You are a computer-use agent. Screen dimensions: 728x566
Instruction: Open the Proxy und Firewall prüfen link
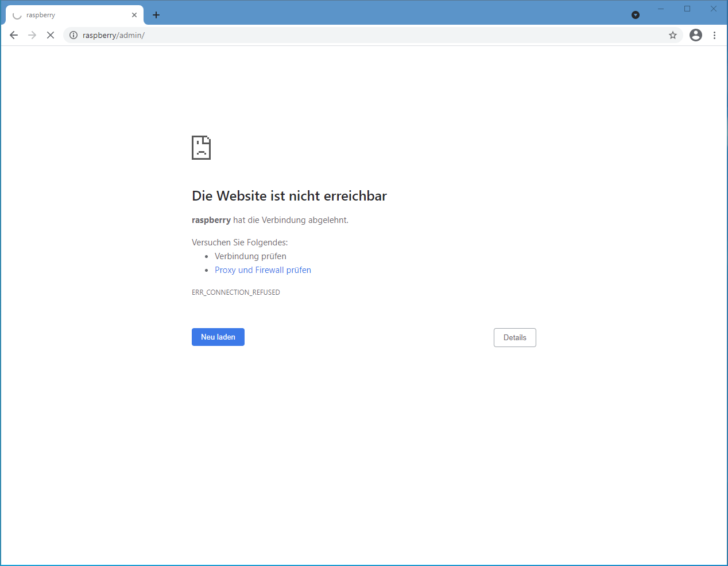(263, 270)
